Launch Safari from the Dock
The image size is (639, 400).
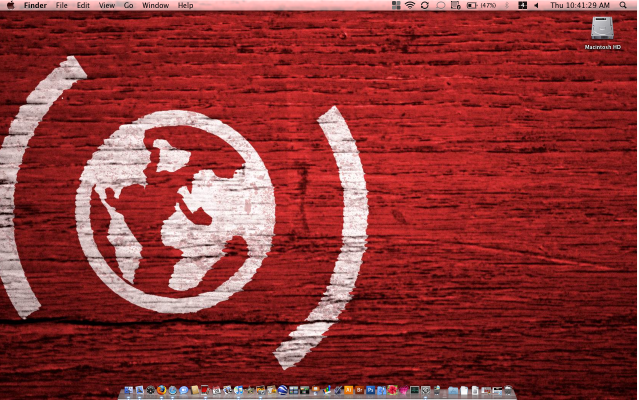point(173,390)
